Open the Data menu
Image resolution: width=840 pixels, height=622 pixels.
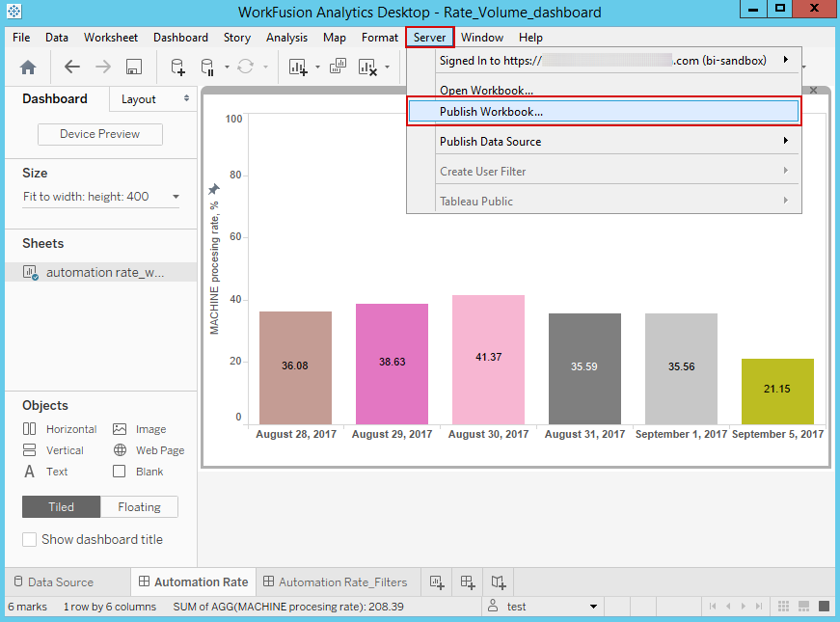point(57,38)
